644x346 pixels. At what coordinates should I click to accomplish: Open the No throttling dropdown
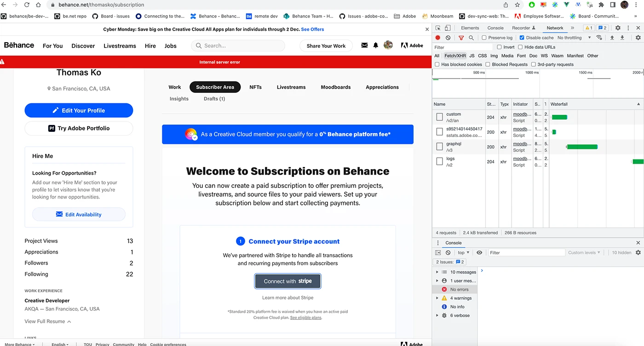coord(574,38)
